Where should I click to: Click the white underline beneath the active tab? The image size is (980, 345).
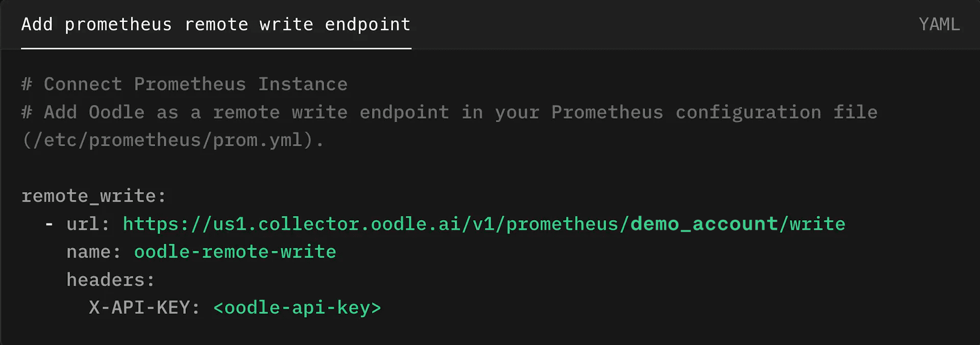[x=216, y=49]
